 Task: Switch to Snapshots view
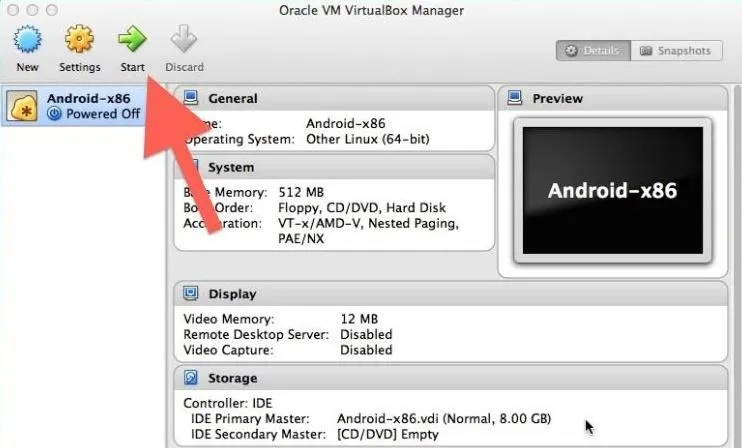click(x=677, y=51)
